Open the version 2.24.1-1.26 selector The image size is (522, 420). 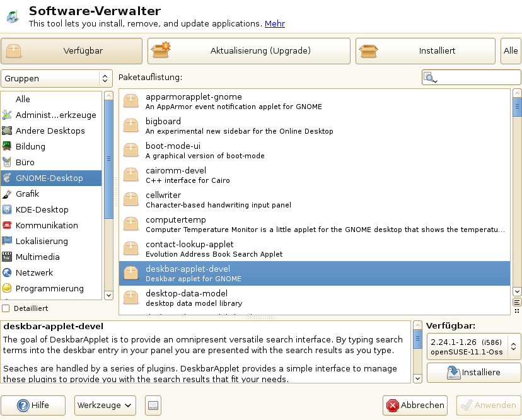coord(473,347)
